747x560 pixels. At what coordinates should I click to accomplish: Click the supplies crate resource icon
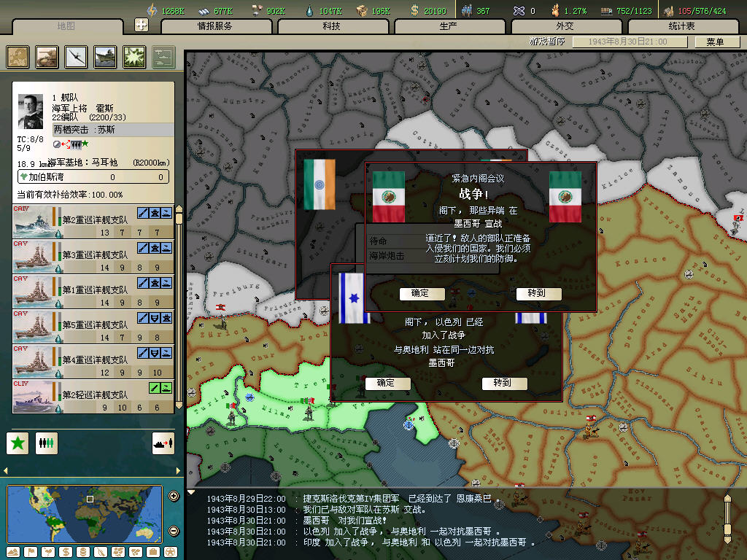(362, 10)
